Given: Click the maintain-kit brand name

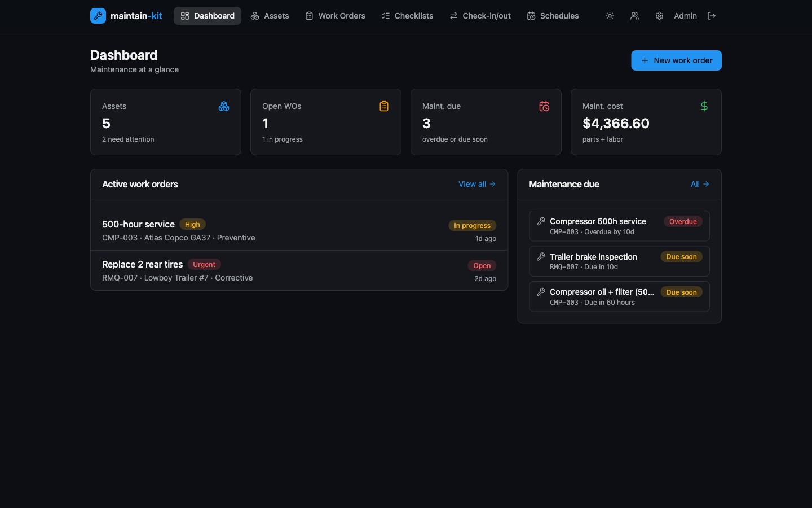Looking at the screenshot, I should [x=136, y=16].
